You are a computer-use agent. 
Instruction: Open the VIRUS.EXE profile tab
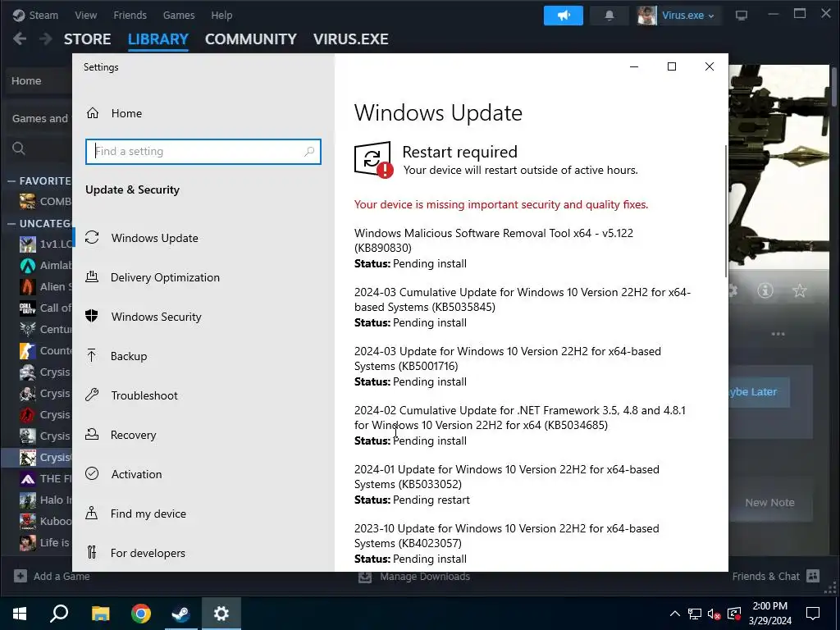click(351, 39)
